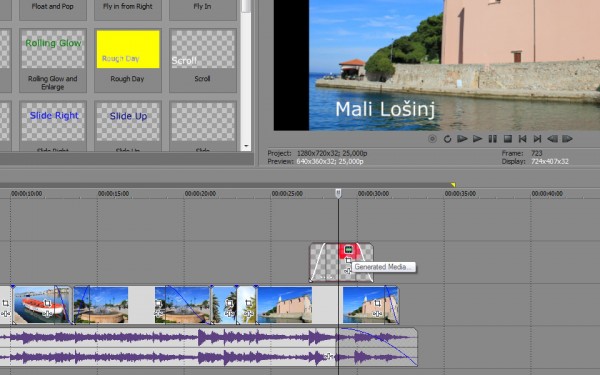Select Rolling Glow and Enlarge preset

click(x=53, y=60)
